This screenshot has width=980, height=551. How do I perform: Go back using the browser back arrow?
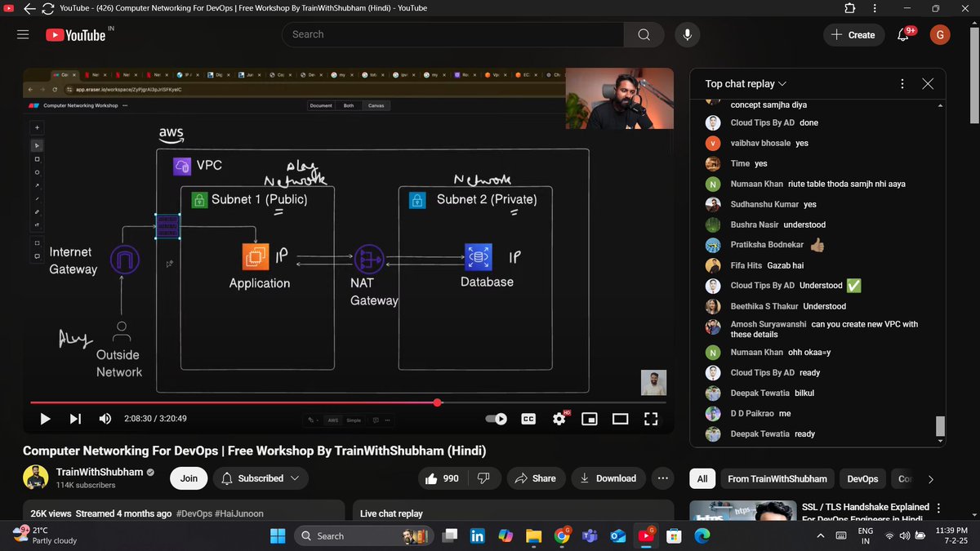click(30, 8)
